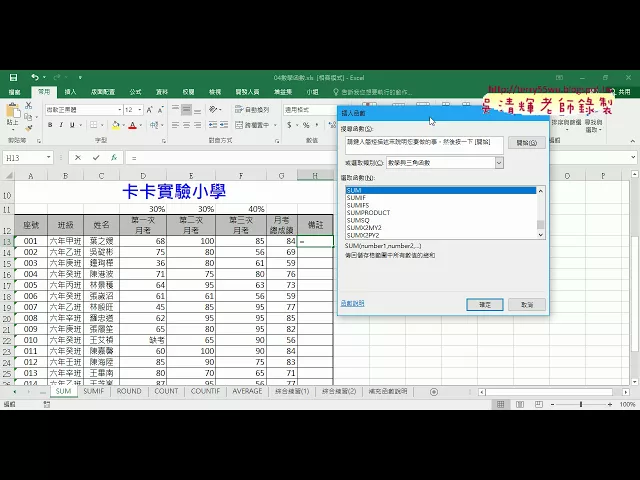Click the Align Right icon
The image size is (640, 480).
pyautogui.click(x=198, y=125)
